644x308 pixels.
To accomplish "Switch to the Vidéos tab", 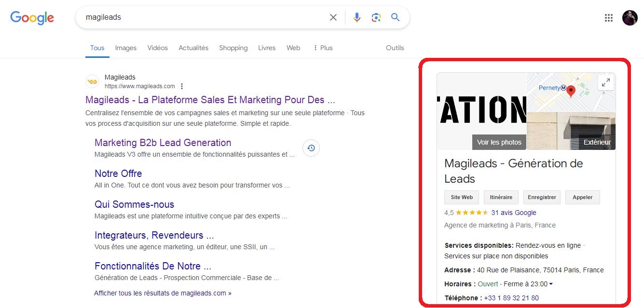I will coord(158,48).
